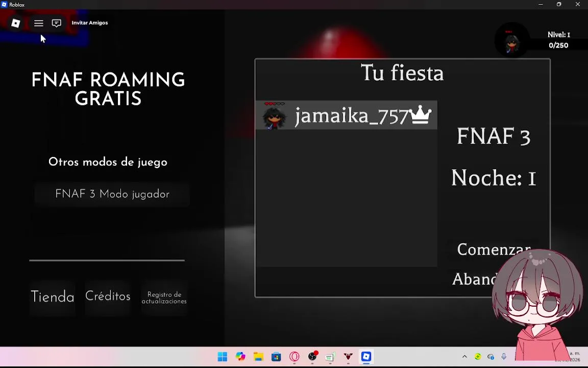
Task: Open Registro de actualizaciones
Action: (x=164, y=298)
